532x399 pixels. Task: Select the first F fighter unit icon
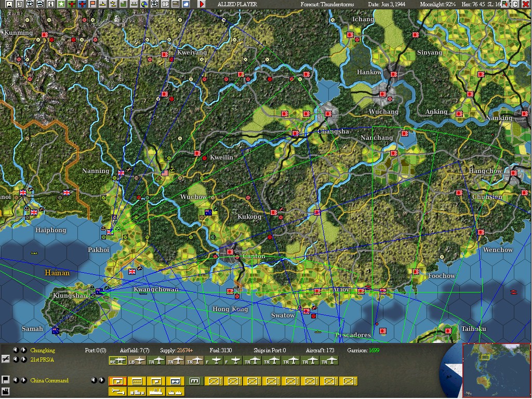coord(214,361)
